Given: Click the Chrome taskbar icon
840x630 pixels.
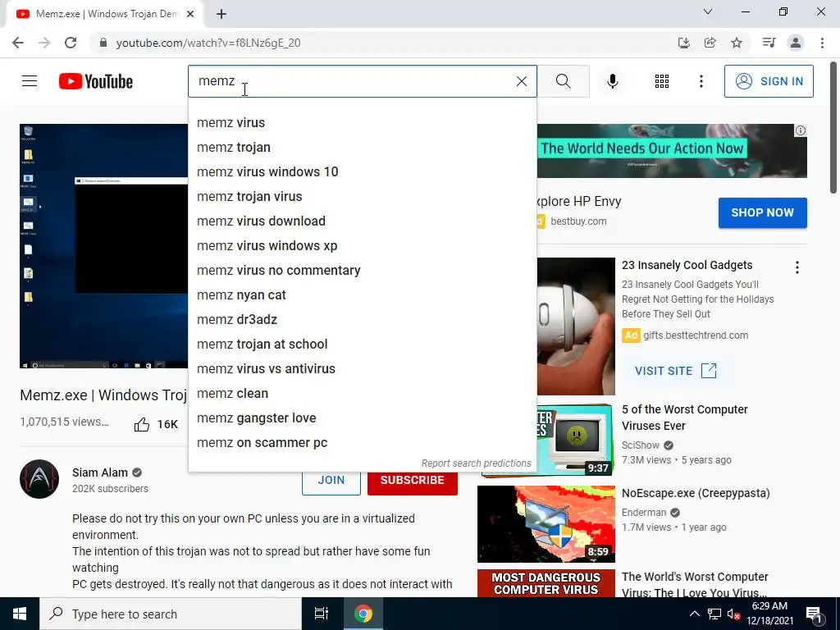Looking at the screenshot, I should (363, 614).
